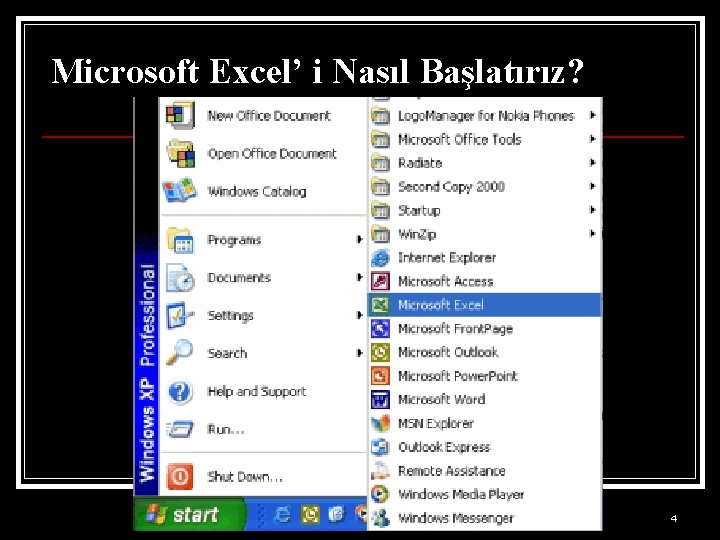Click the "MSN Explorer" label
The image size is (720, 540).
tap(436, 423)
